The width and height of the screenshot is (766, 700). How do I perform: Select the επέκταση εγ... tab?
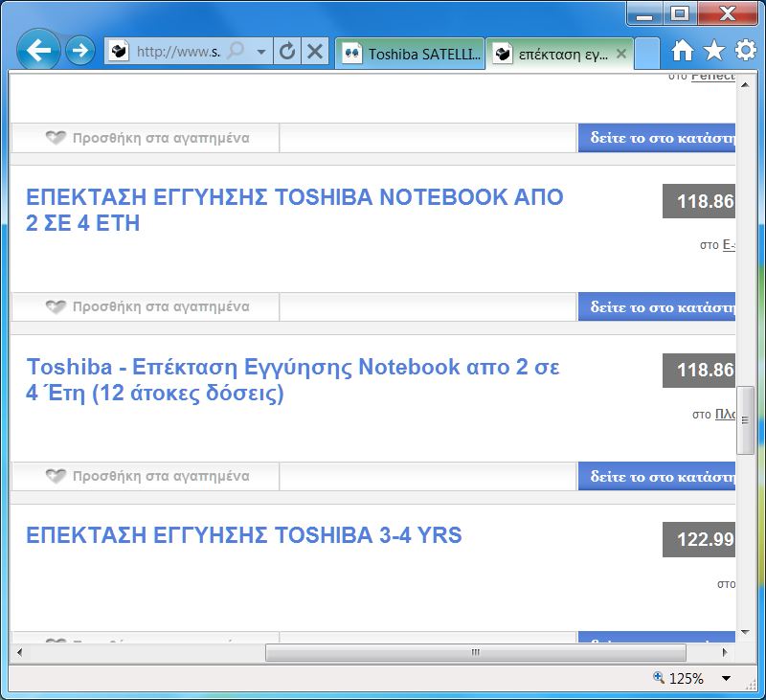point(554,54)
